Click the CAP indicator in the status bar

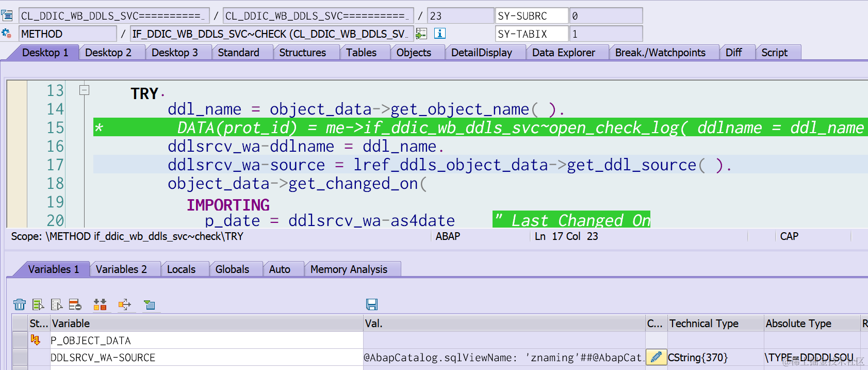pos(789,236)
